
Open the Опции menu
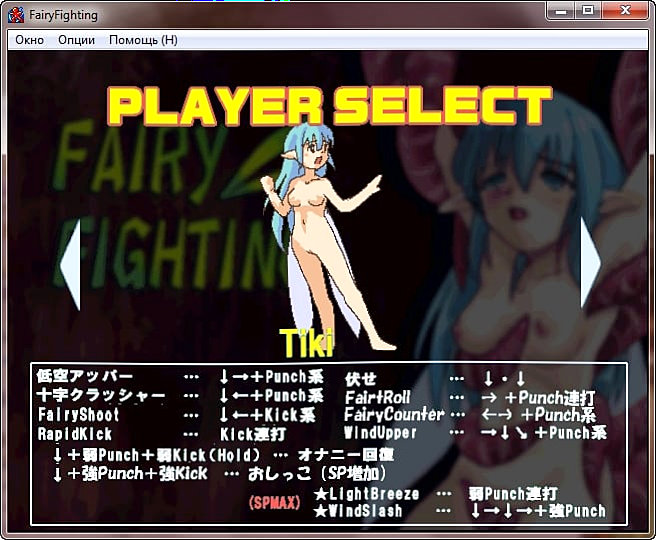pos(77,40)
